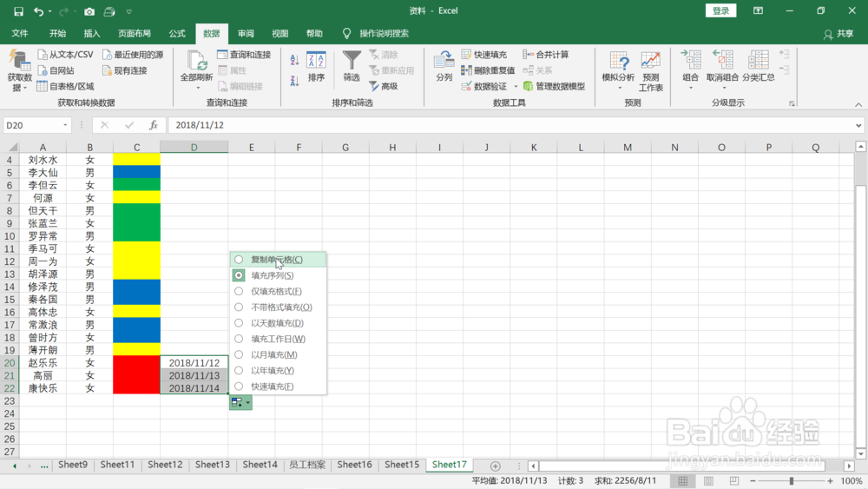This screenshot has width=868, height=489.
Task: Click 快速填充 ribbon icon
Action: point(467,54)
